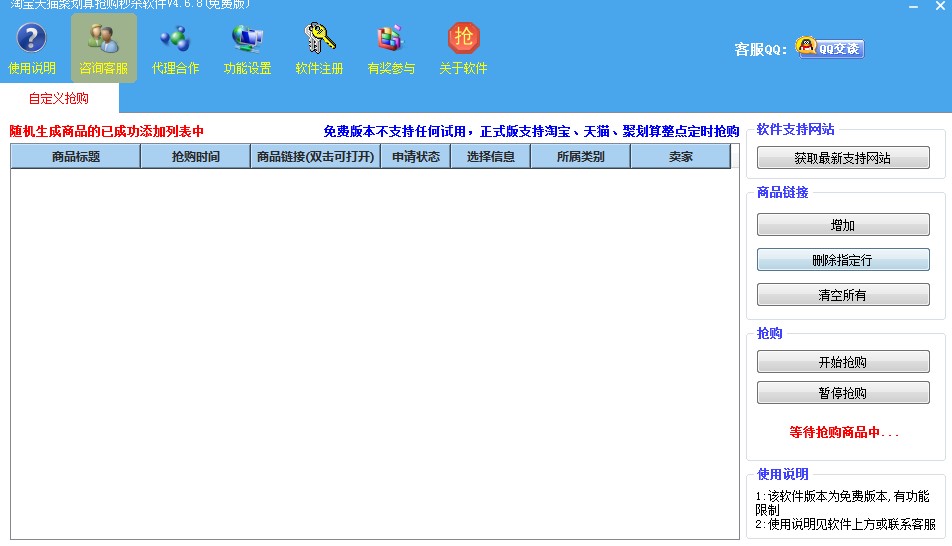Switch to the 自定义抢购 tab
The height and width of the screenshot is (546, 952).
coord(59,98)
